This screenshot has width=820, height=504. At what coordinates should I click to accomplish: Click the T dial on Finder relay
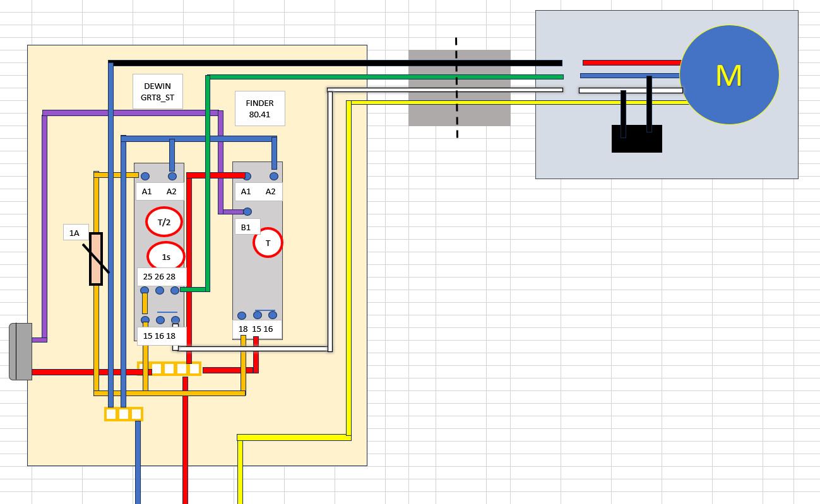pyautogui.click(x=268, y=243)
